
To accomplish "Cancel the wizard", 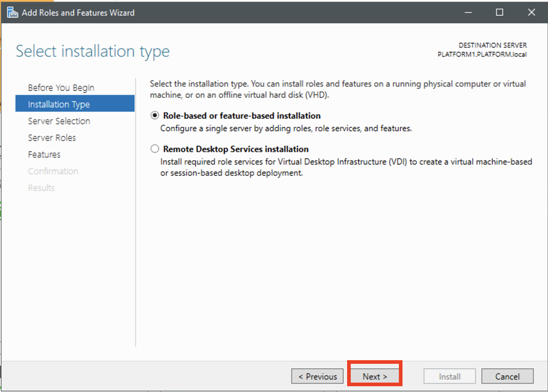I will [507, 376].
